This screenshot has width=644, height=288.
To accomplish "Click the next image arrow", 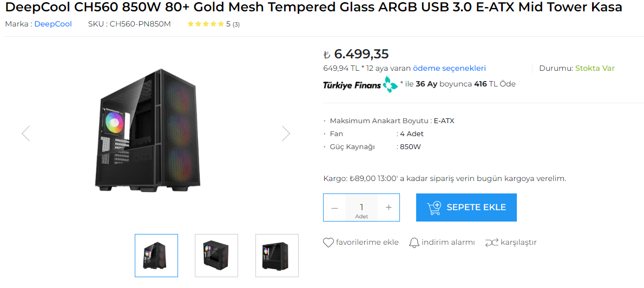I will click(x=286, y=133).
